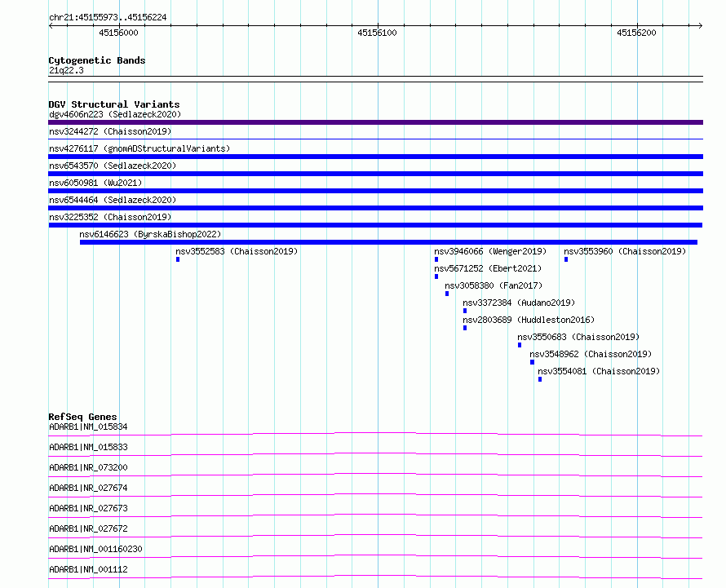Click the blue bar under nsv6146623
The image size is (726, 588).
click(388, 242)
